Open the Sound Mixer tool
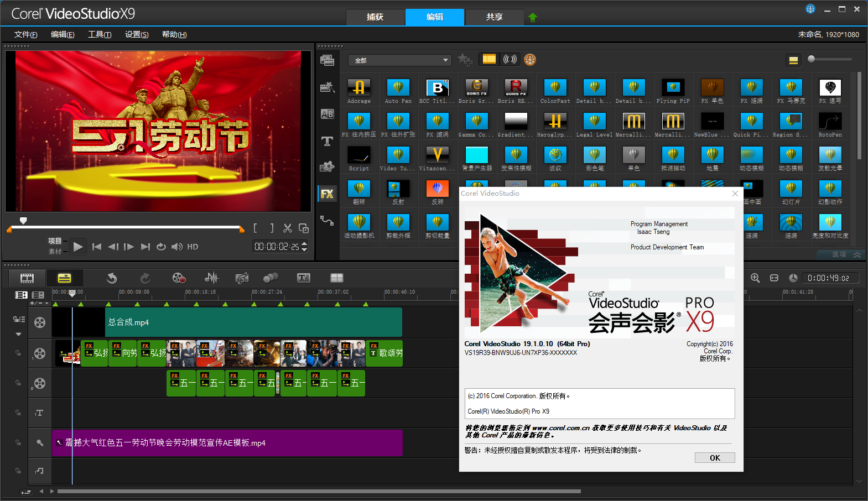868x501 pixels. pos(211,278)
